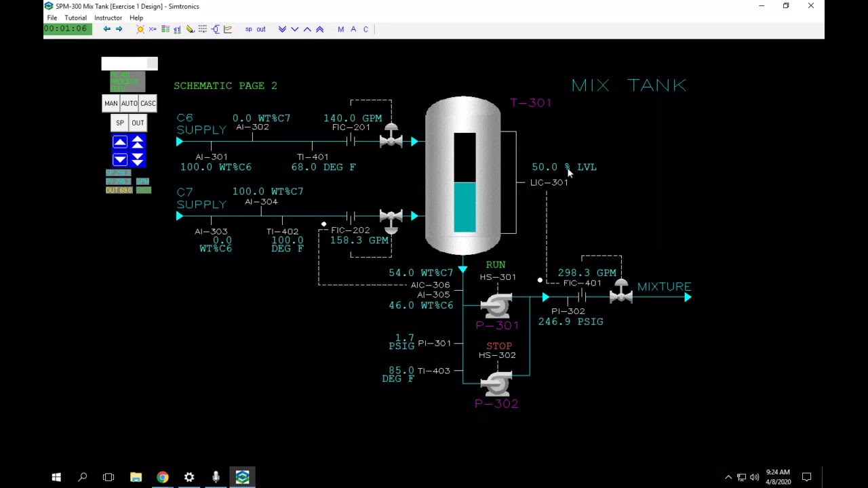This screenshot has height=488, width=868.
Task: Switch controller to CASC mode
Action: click(x=147, y=103)
